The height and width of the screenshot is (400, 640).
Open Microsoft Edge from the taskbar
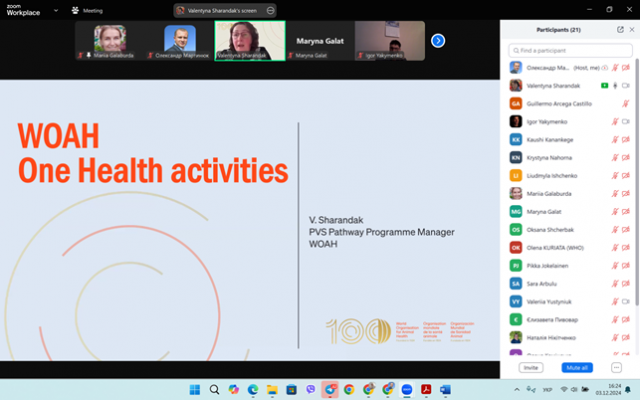tap(253, 390)
